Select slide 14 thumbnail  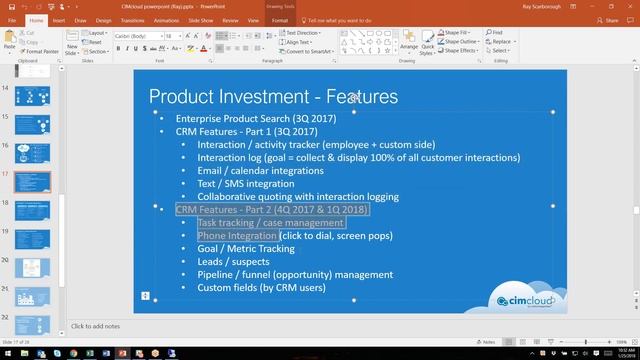coord(32,96)
